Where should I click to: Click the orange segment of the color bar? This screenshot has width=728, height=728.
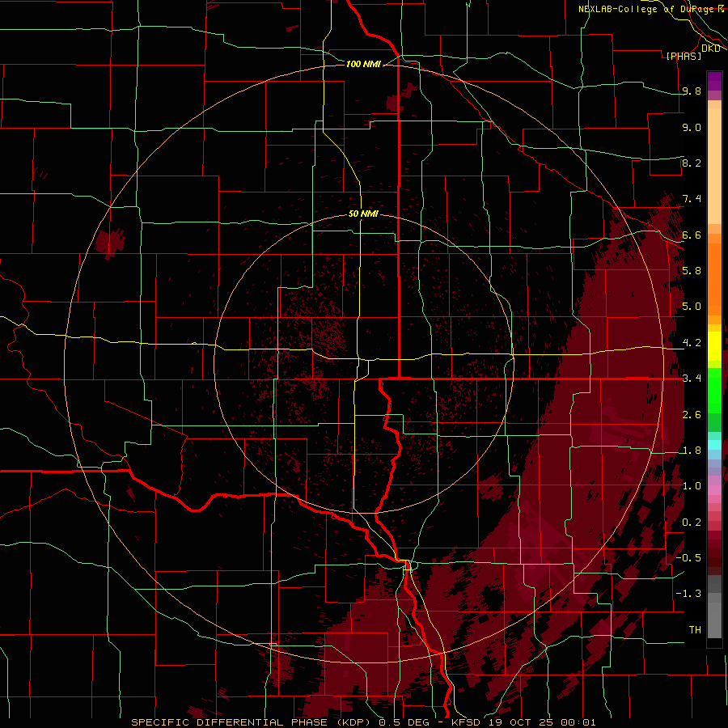pyautogui.click(x=714, y=278)
